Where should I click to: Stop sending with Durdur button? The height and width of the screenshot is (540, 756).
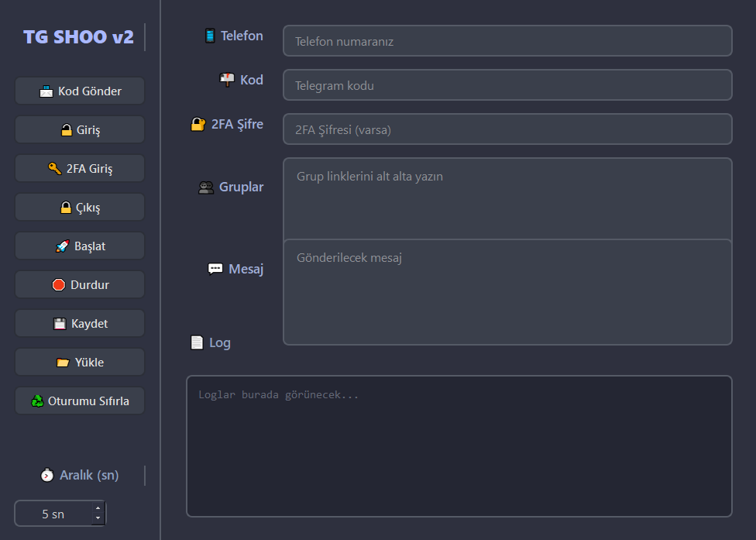(80, 284)
